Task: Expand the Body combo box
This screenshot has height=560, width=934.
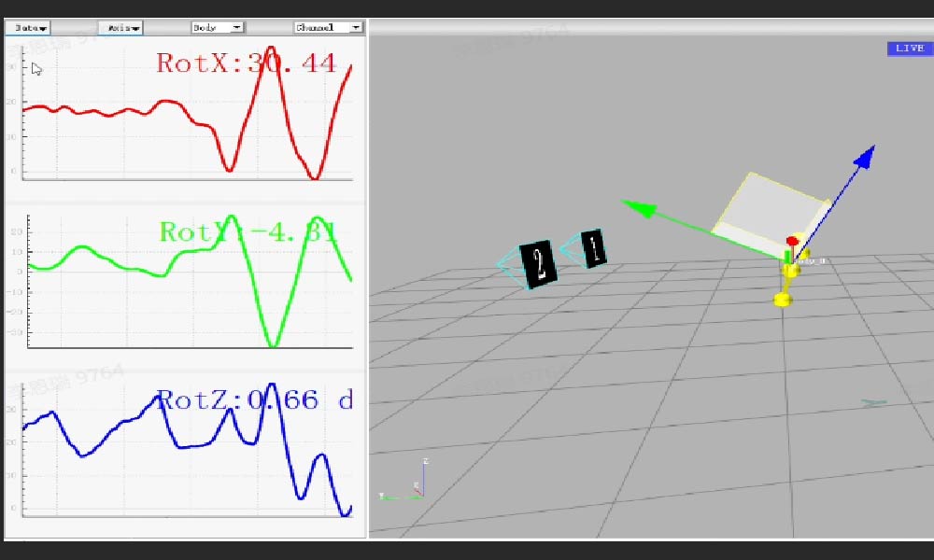Action: 217,28
